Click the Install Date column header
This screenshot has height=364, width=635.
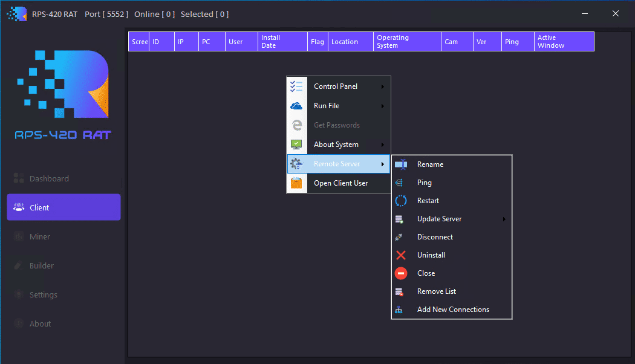282,42
